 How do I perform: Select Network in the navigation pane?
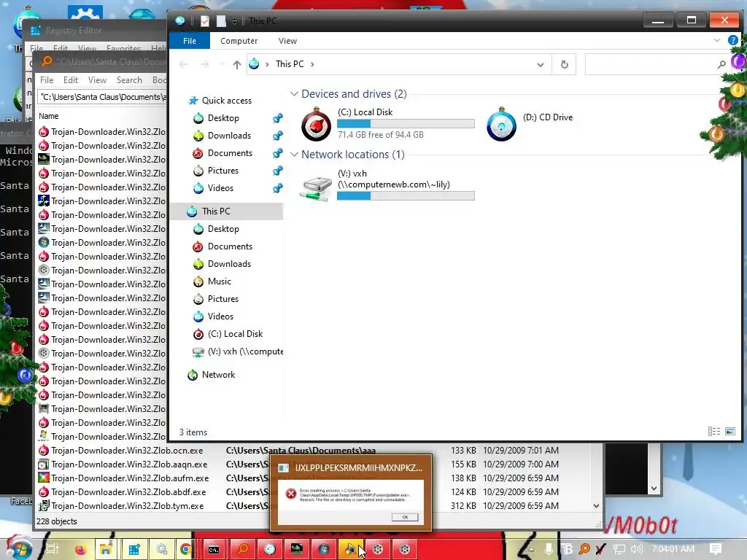coord(218,375)
